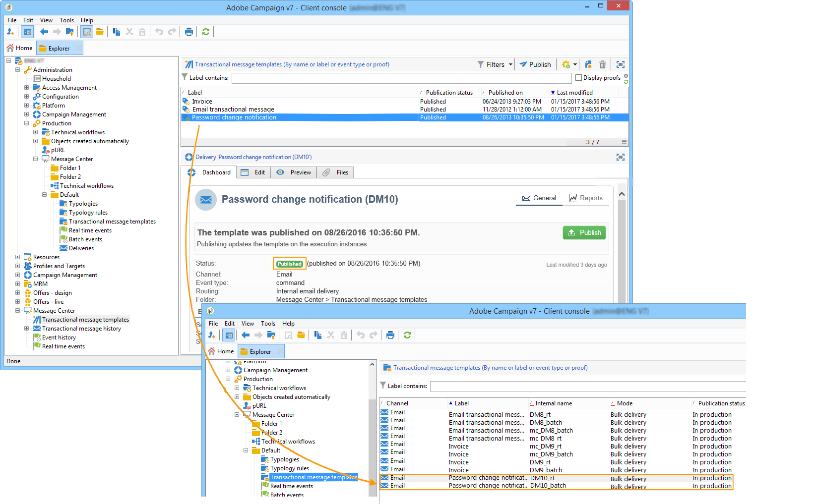Print from the upper window toolbar
This screenshot has width=815, height=504.
point(189,32)
